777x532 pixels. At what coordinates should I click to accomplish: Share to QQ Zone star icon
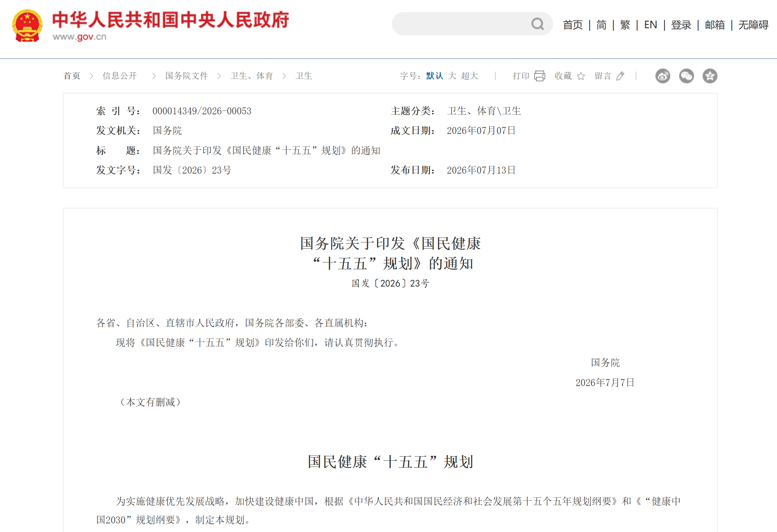tap(710, 76)
